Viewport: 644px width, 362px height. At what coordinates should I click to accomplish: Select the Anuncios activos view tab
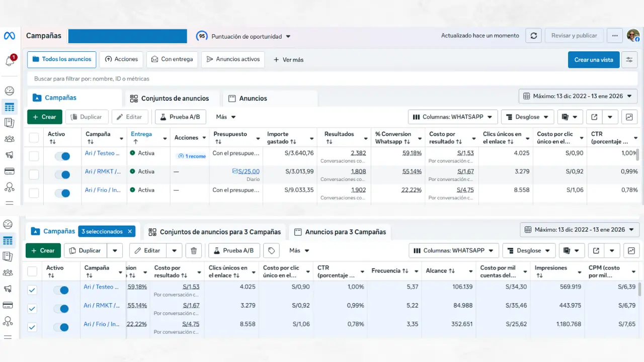(x=233, y=59)
